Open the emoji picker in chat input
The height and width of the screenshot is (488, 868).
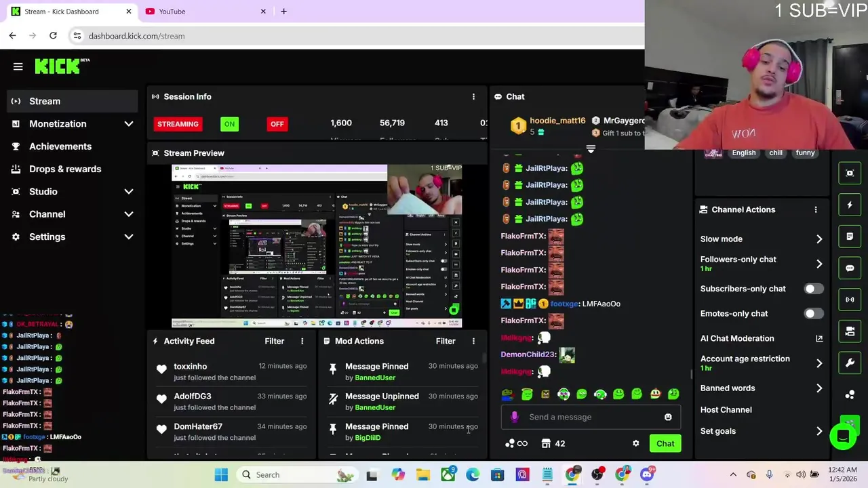[x=668, y=417]
